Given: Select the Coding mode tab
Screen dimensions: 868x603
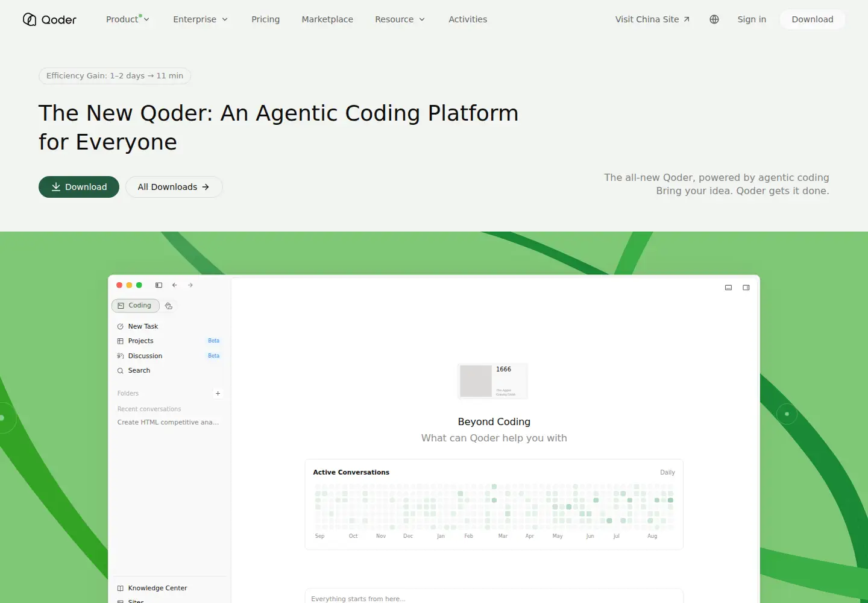Looking at the screenshot, I should (136, 306).
